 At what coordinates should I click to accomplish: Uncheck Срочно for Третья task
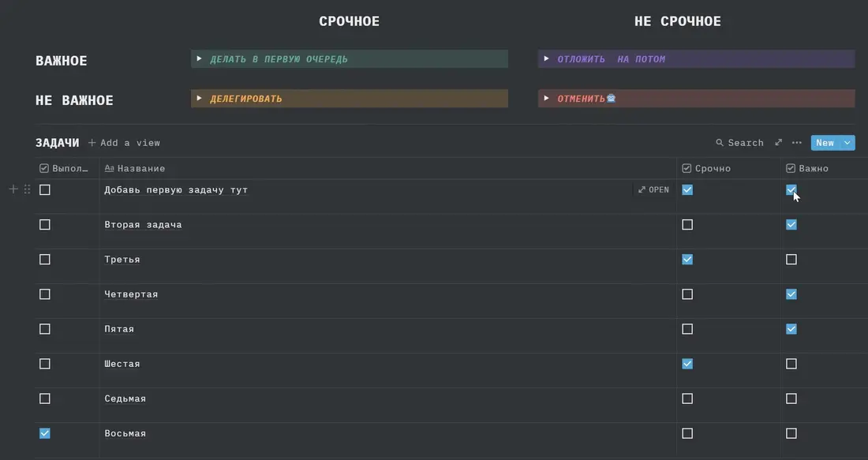click(687, 260)
